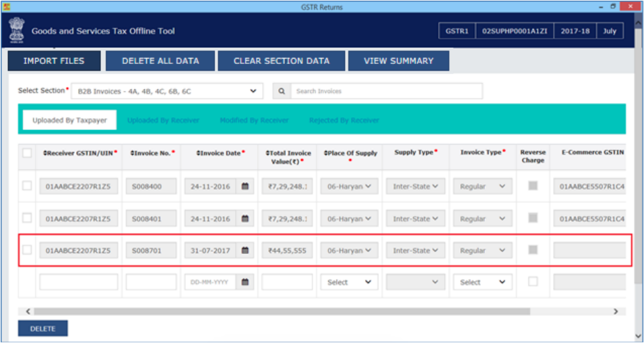The image size is (644, 343).
Task: Open Supply Type dropdown for S008401
Action: pyautogui.click(x=416, y=218)
